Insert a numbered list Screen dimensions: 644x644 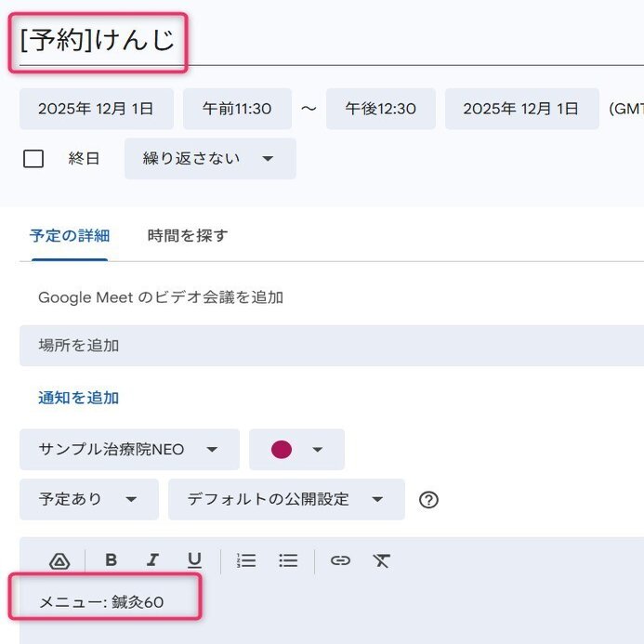(246, 560)
